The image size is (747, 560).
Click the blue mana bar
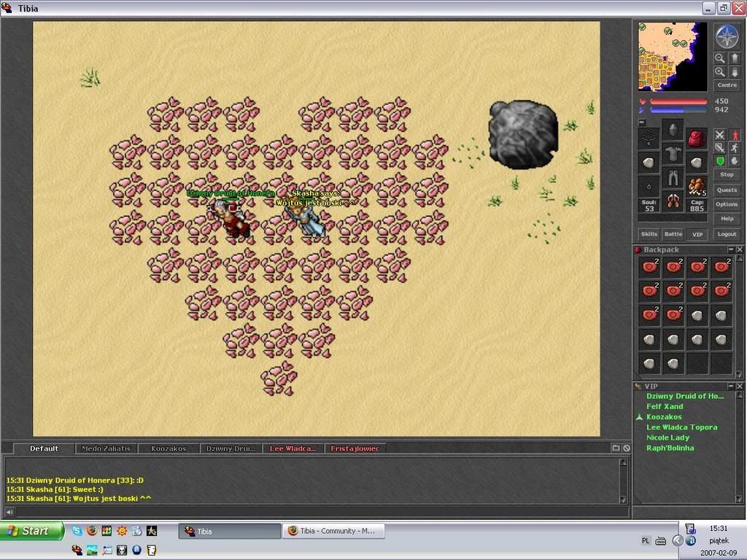click(x=678, y=110)
